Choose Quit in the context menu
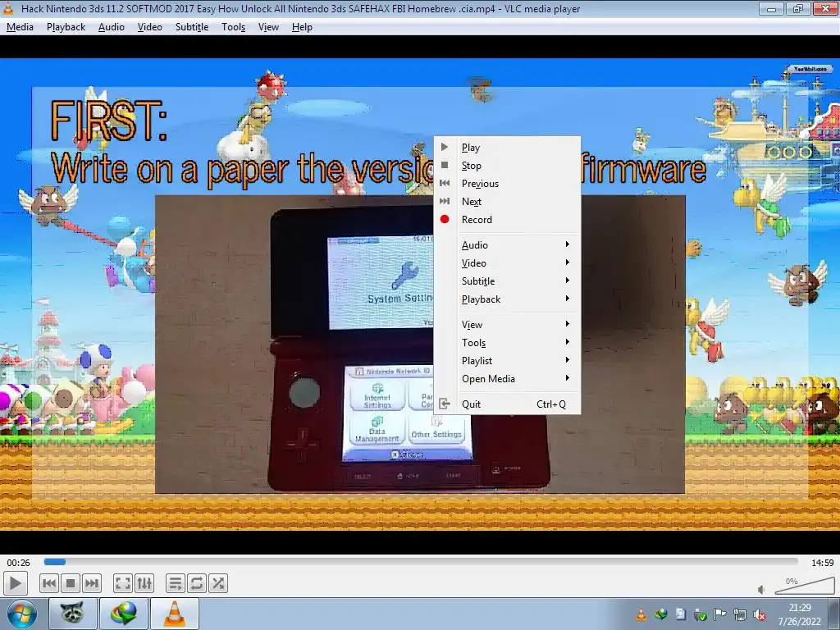This screenshot has width=840, height=630. point(507,404)
